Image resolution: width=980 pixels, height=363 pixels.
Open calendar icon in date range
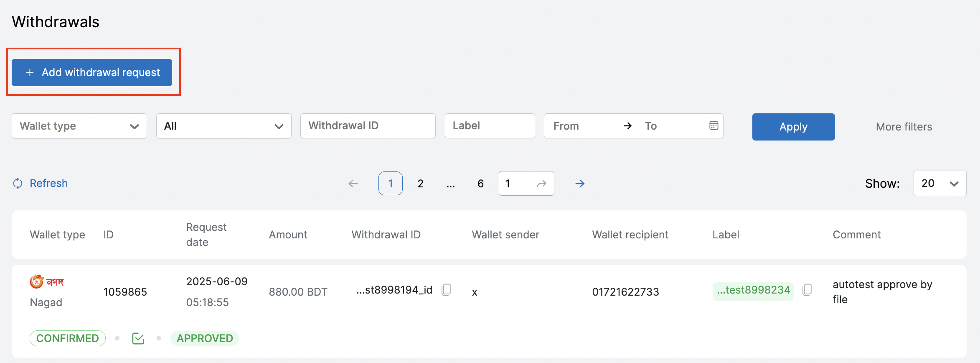click(713, 125)
